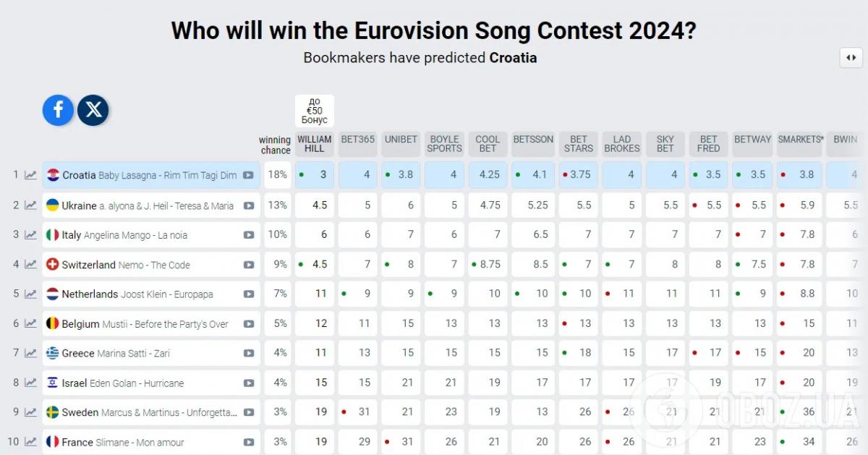Play Croatia's Rim Tim Tagi Dim video
Viewport: 868px width, 455px height.
pyautogui.click(x=248, y=175)
